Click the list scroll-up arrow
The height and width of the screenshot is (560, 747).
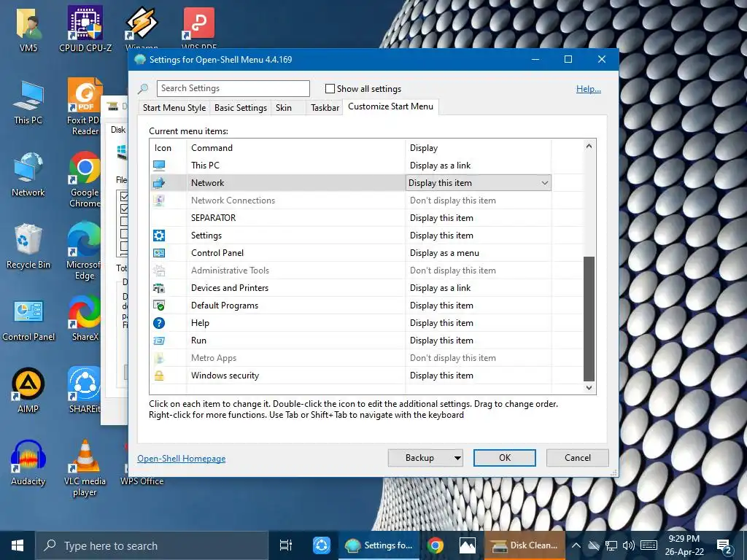point(589,146)
